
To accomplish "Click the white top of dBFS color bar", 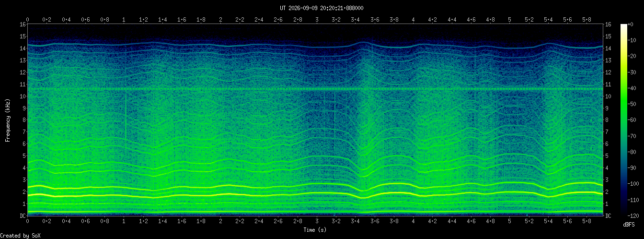I will pyautogui.click(x=624, y=25).
